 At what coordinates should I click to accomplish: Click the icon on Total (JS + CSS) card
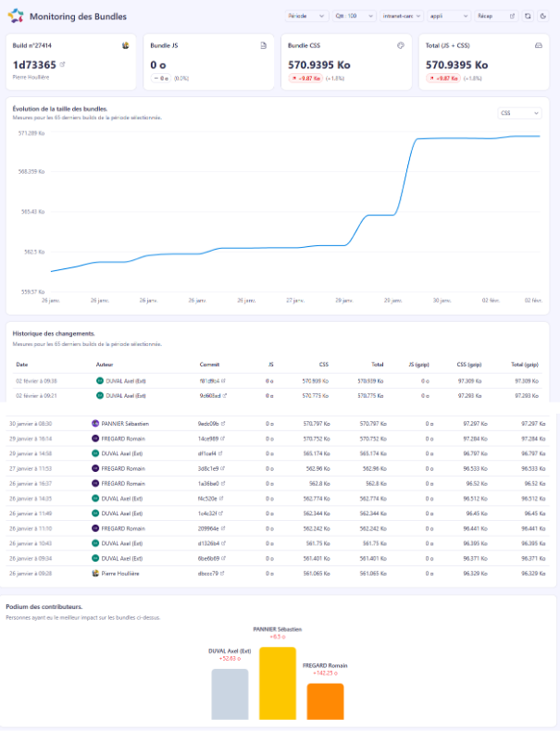(x=539, y=44)
